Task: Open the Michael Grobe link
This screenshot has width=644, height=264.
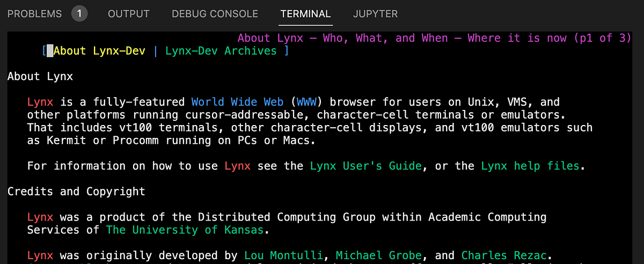Action: 376,255
